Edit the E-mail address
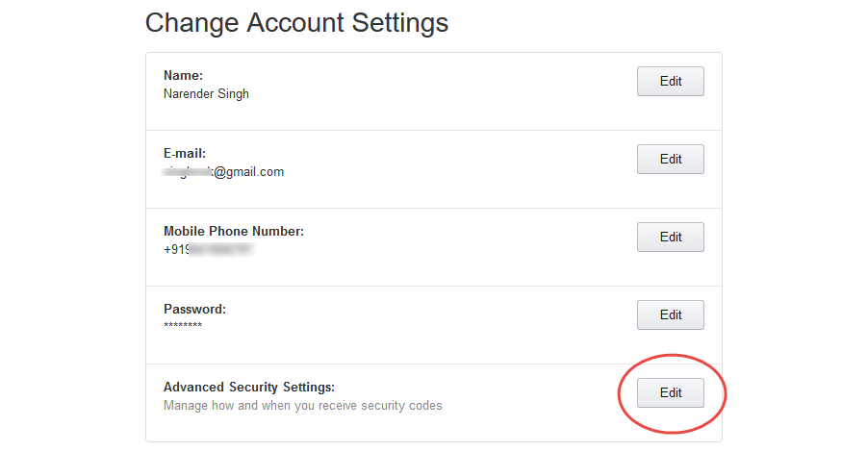868x452 pixels. click(670, 160)
